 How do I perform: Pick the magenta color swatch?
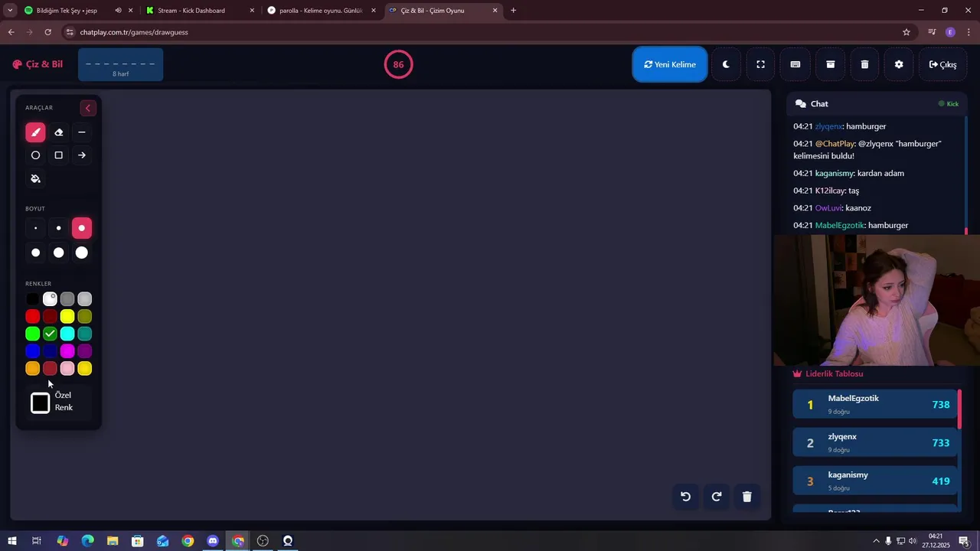tap(67, 351)
